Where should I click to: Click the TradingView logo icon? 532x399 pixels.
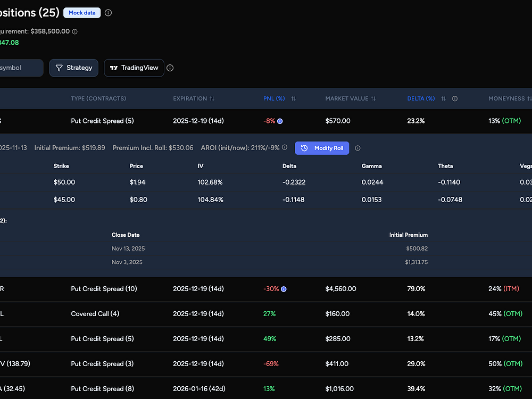[114, 68]
